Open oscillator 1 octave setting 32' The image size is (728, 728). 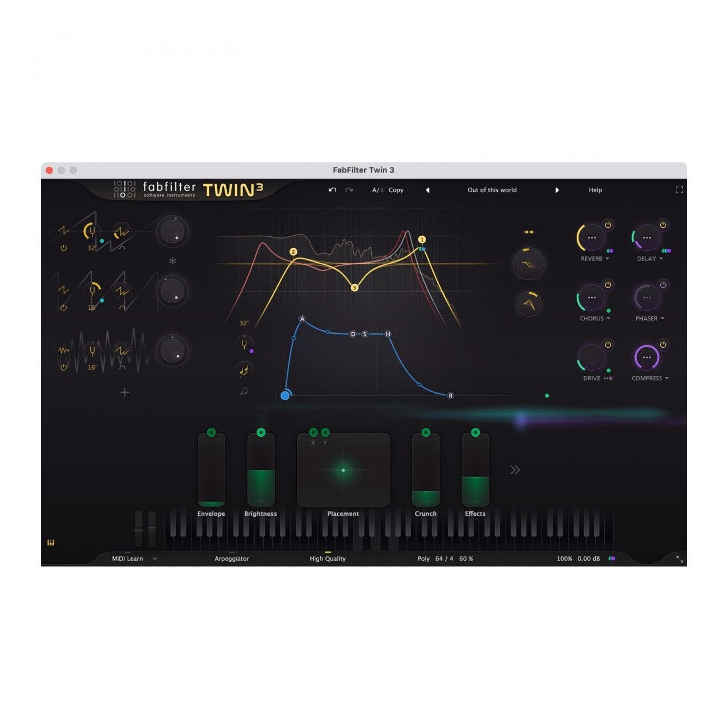(x=92, y=248)
